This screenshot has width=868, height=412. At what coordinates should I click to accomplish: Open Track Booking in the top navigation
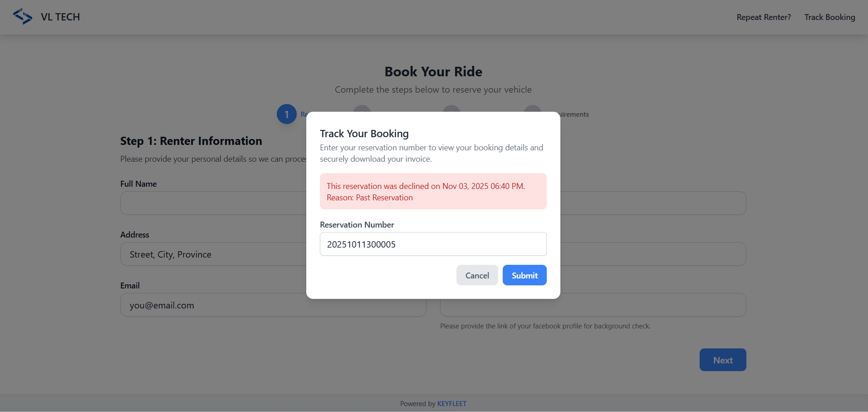[x=829, y=17]
